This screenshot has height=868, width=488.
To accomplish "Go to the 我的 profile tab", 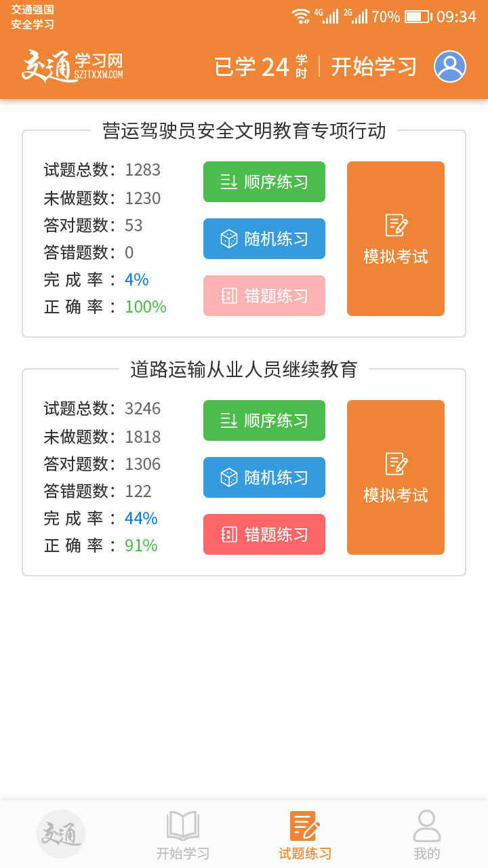I will tap(427, 835).
